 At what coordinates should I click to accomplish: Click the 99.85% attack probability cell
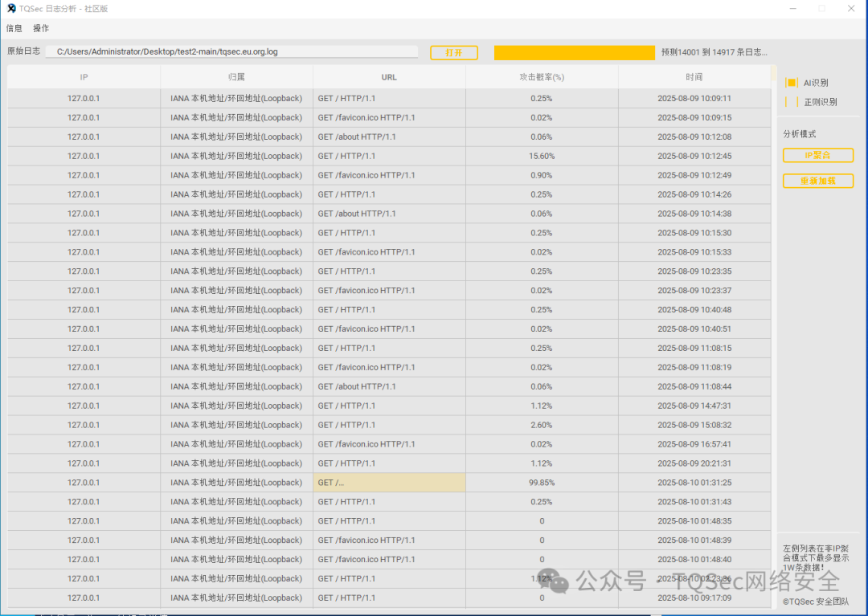click(x=542, y=483)
